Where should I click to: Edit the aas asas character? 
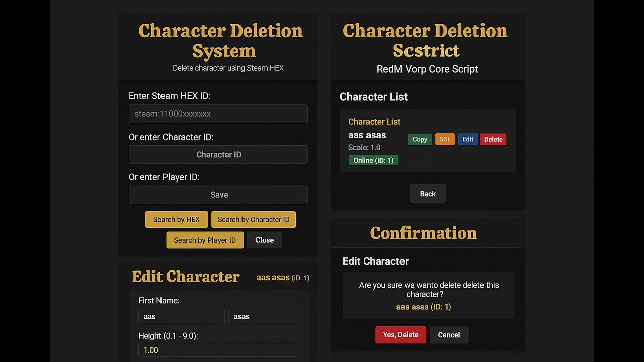[468, 139]
